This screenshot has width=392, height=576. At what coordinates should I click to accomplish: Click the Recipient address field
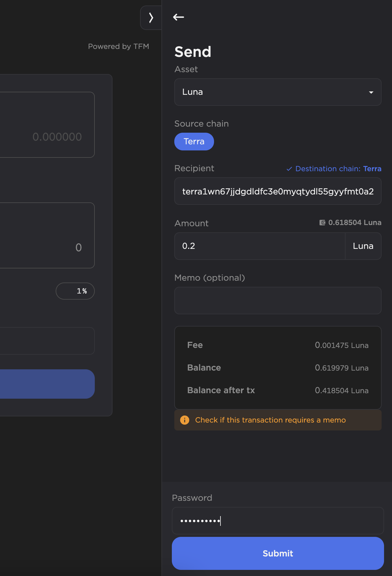[x=277, y=191]
